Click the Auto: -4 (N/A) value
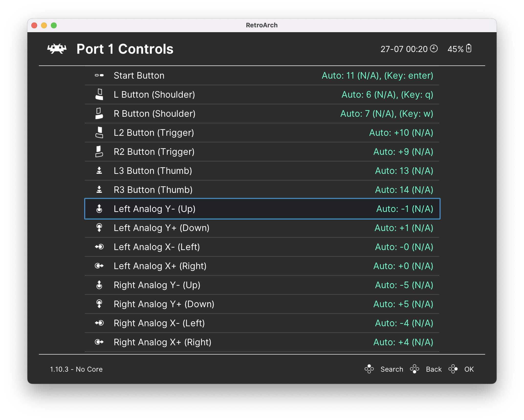Screen dimensions: 524x420 point(404,323)
